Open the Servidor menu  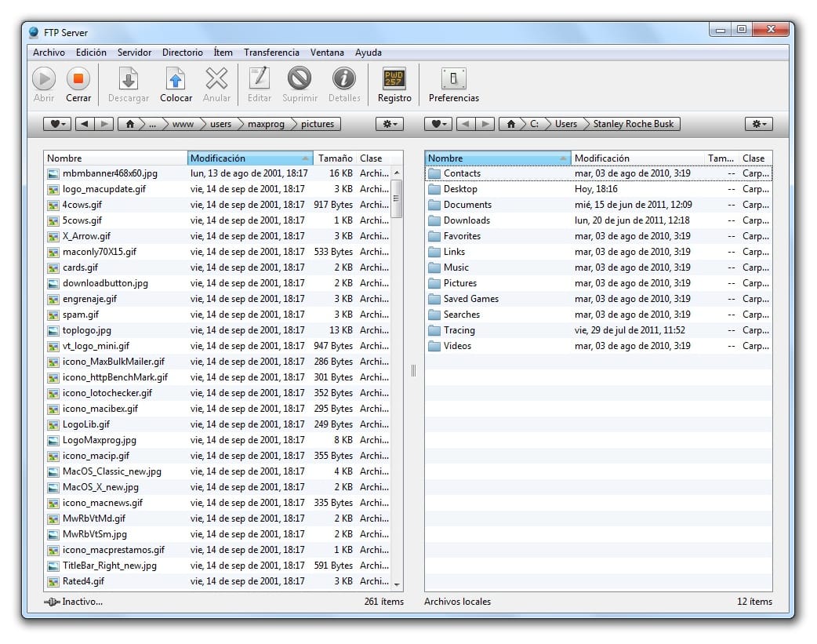point(134,53)
